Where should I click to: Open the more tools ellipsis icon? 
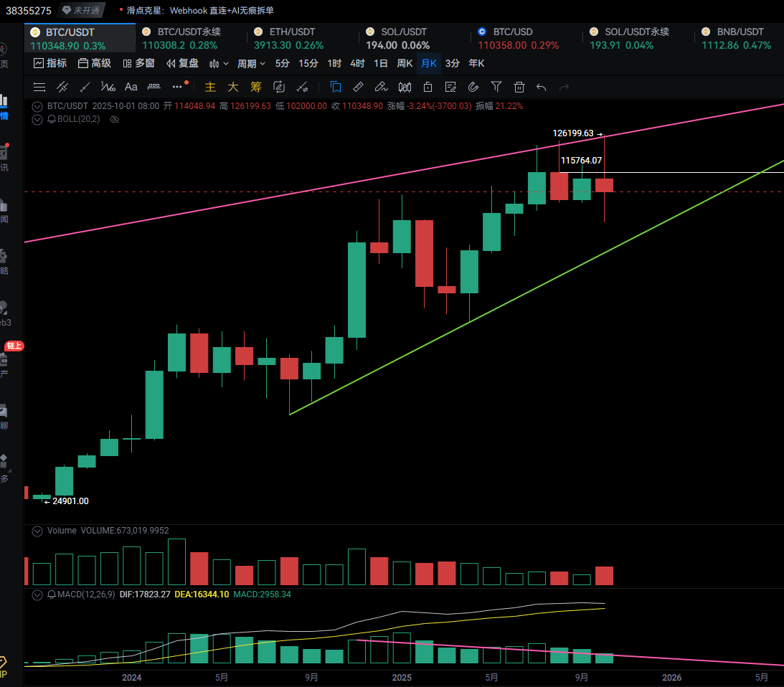click(x=177, y=87)
